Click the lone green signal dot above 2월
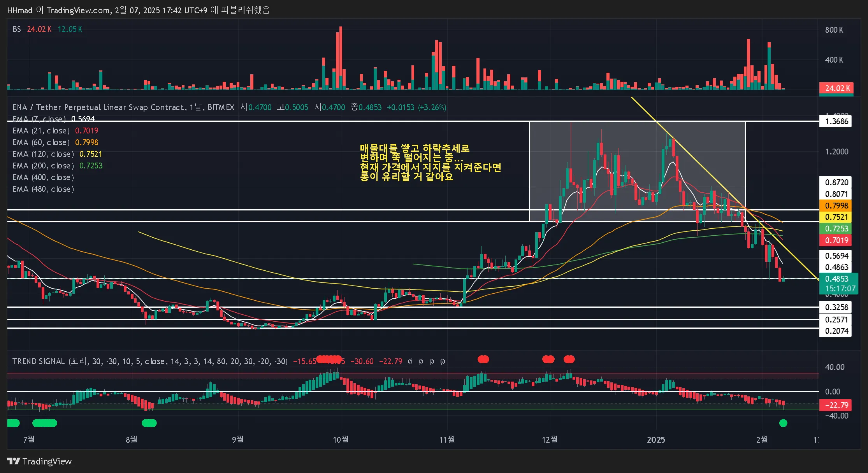The height and width of the screenshot is (473, 868). 783,423
